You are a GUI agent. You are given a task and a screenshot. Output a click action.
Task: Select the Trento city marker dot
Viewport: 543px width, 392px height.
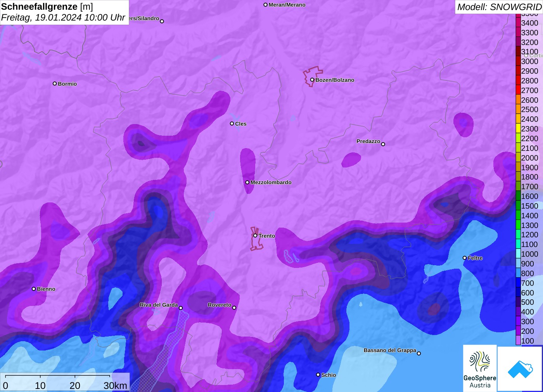click(255, 235)
